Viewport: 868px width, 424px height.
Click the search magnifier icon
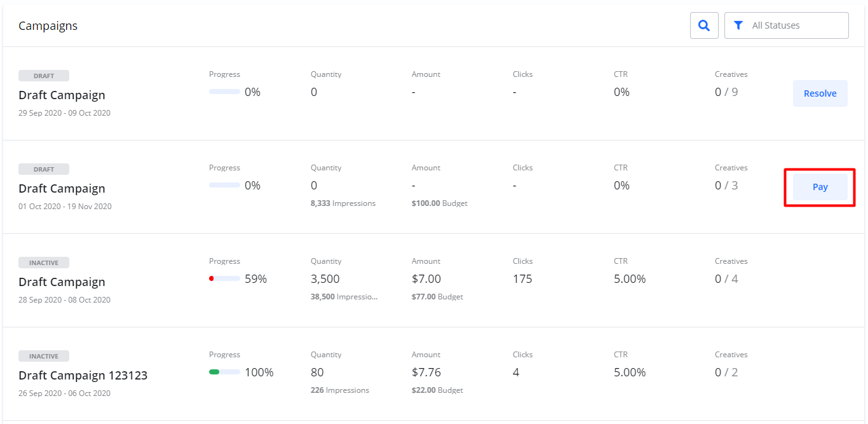point(704,25)
